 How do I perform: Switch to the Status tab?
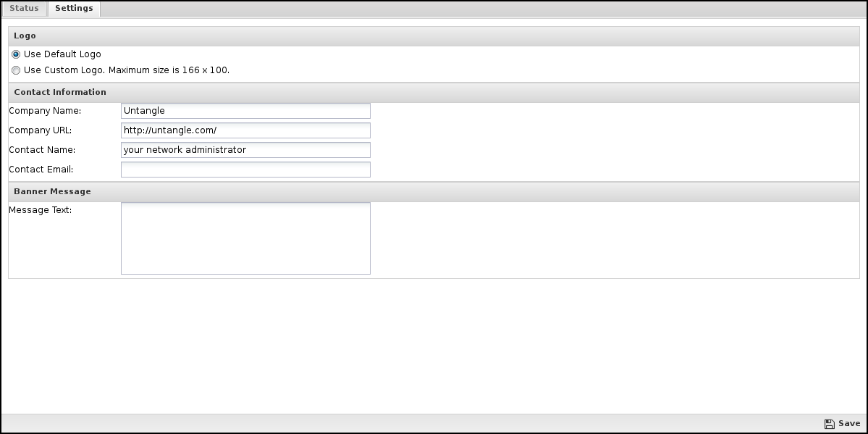[25, 8]
